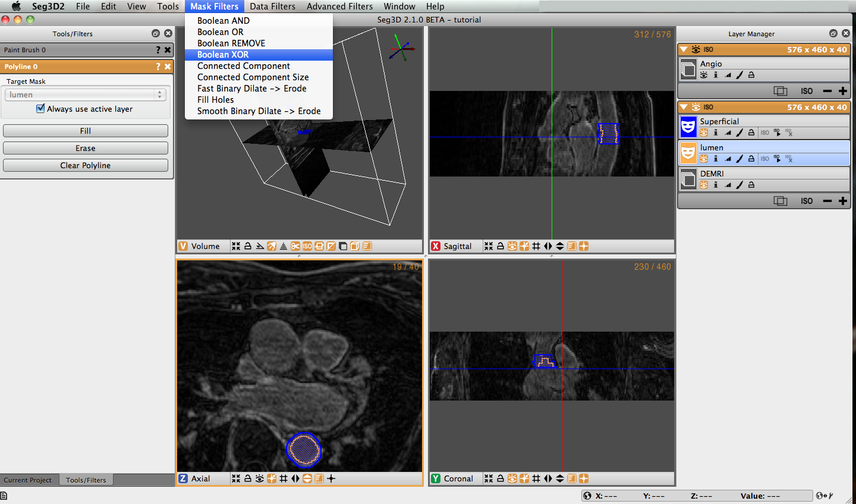The image size is (856, 504).
Task: Click duplicate layer icon in Angio group
Action: click(x=781, y=91)
